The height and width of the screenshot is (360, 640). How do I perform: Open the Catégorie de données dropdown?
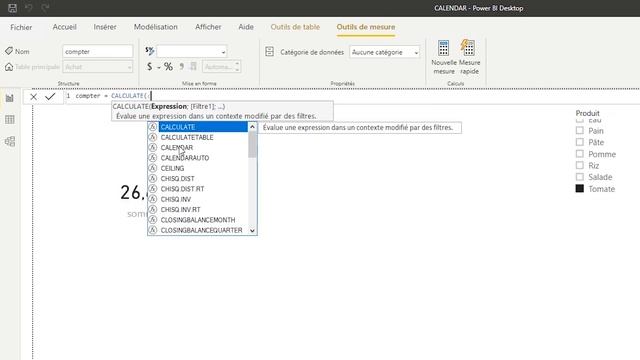[384, 52]
